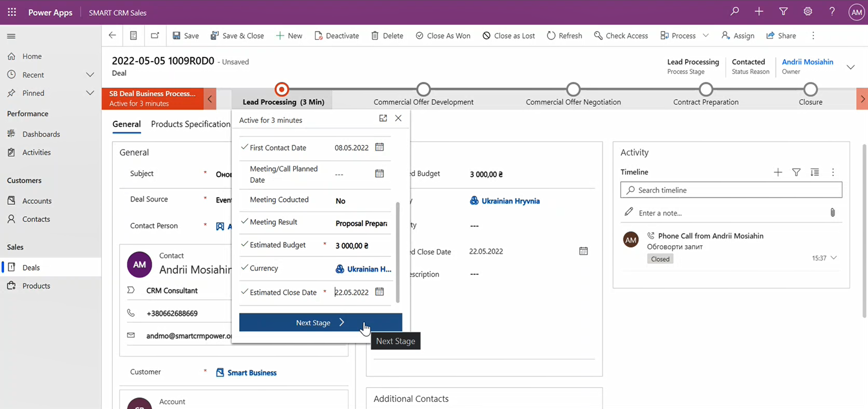Add a timeline record plus icon
The width and height of the screenshot is (868, 409).
(778, 172)
